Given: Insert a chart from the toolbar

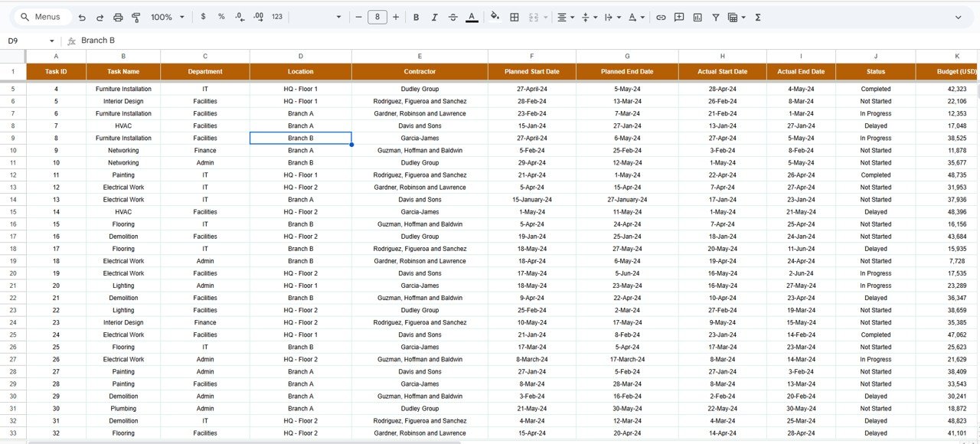Looking at the screenshot, I should coord(697,17).
